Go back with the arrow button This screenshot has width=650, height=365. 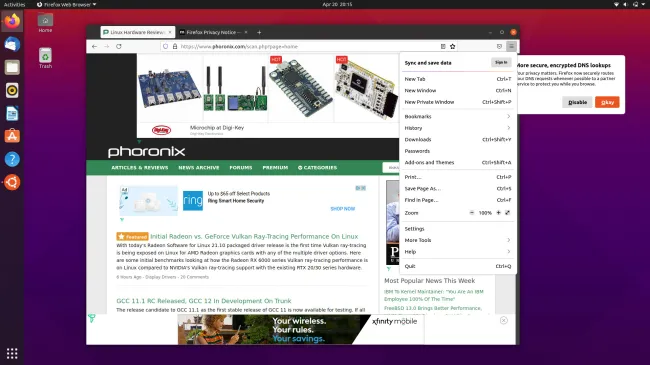pyautogui.click(x=95, y=46)
